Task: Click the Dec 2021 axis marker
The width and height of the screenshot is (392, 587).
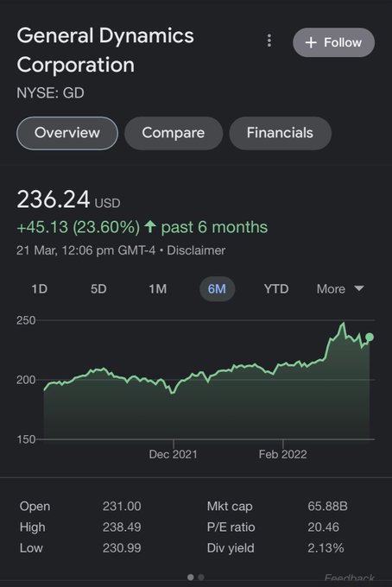Action: pyautogui.click(x=173, y=454)
